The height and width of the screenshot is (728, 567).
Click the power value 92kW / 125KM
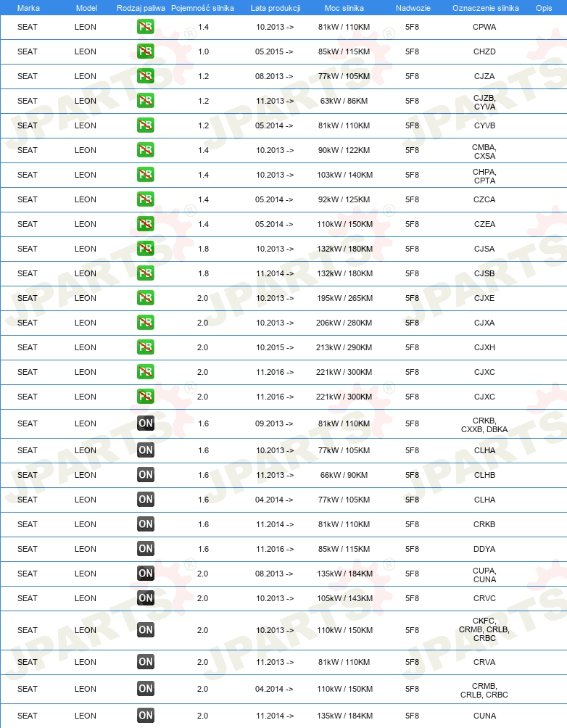point(344,199)
